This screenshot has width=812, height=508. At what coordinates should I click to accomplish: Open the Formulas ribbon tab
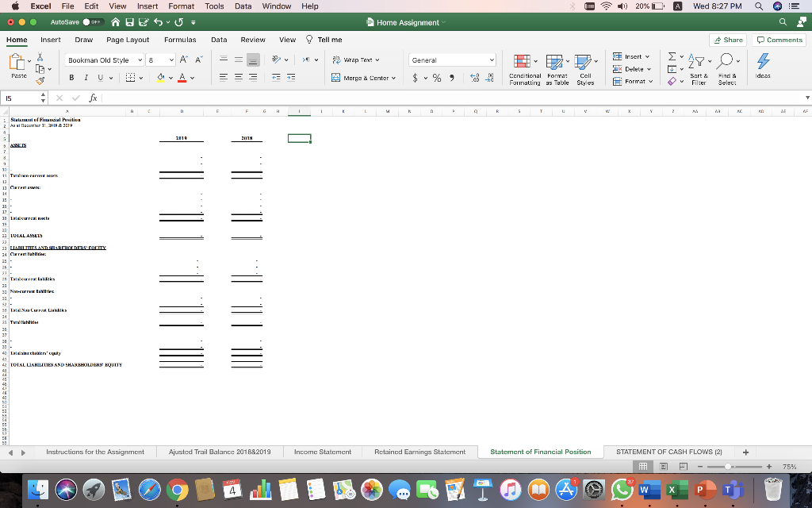tap(180, 40)
